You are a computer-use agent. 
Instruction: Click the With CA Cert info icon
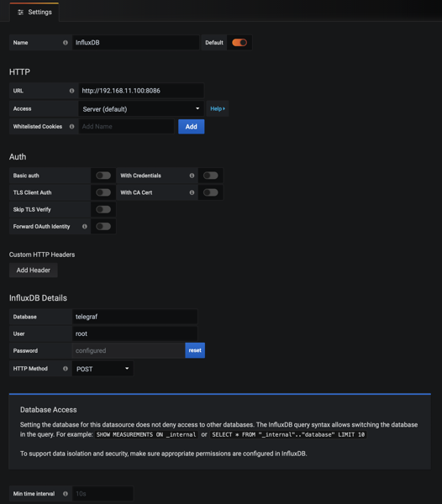192,192
